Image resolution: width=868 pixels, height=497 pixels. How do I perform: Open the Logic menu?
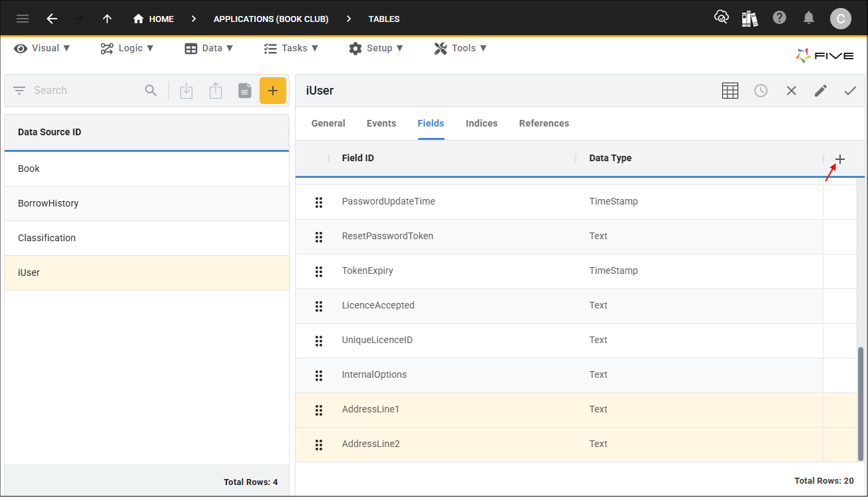pyautogui.click(x=127, y=48)
